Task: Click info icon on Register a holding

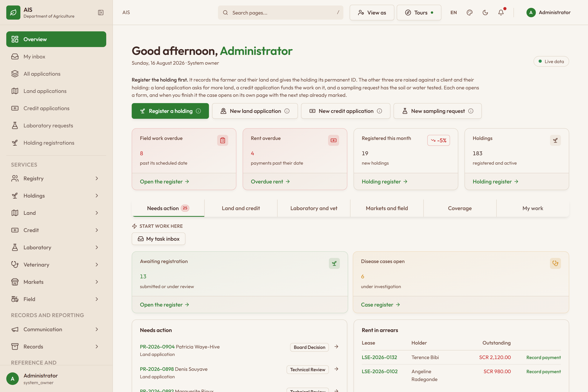Action: pyautogui.click(x=199, y=111)
